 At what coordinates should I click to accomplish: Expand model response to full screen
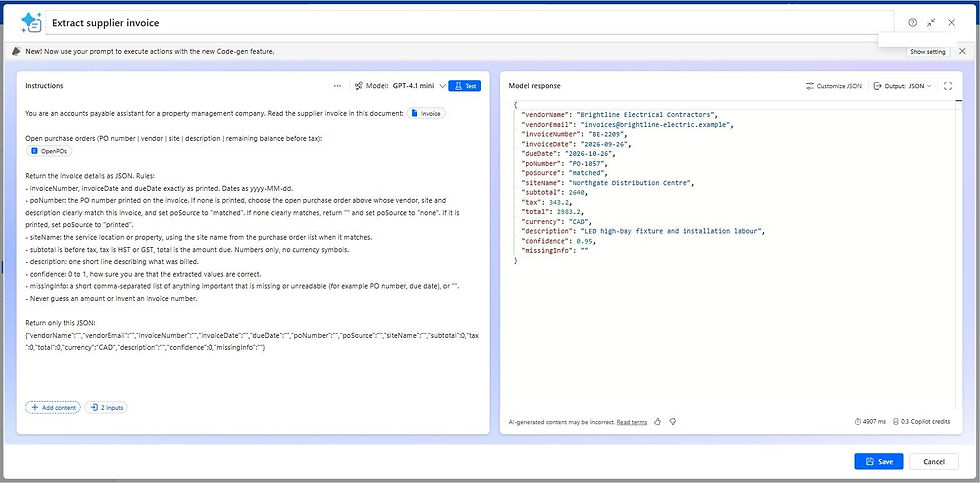[x=948, y=86]
